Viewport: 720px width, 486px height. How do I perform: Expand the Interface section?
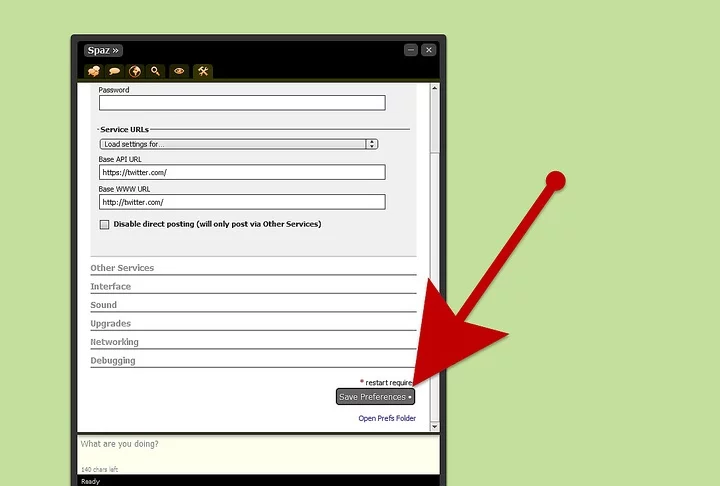(111, 287)
